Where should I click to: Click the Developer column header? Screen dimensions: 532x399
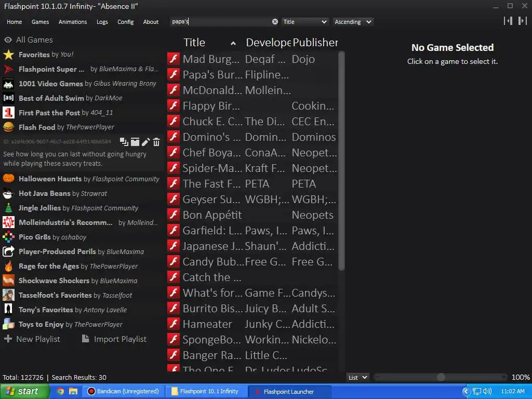pos(268,43)
